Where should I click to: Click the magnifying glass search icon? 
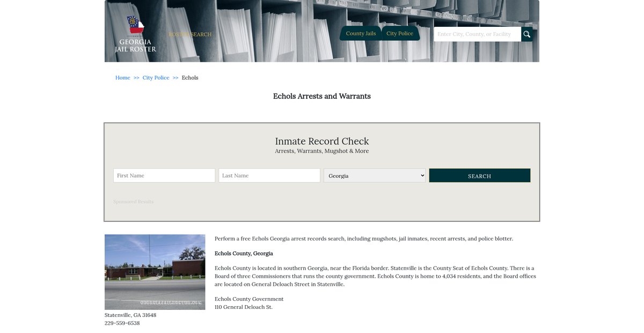526,34
